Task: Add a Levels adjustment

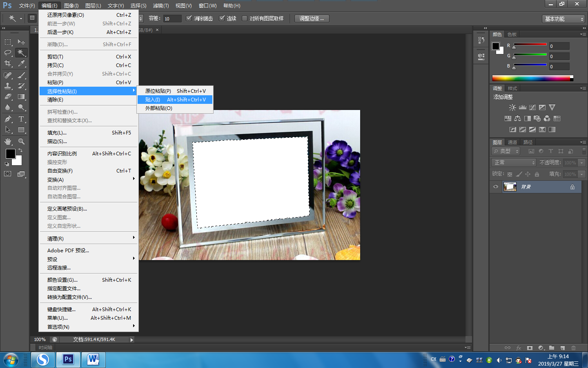Action: (x=523, y=108)
